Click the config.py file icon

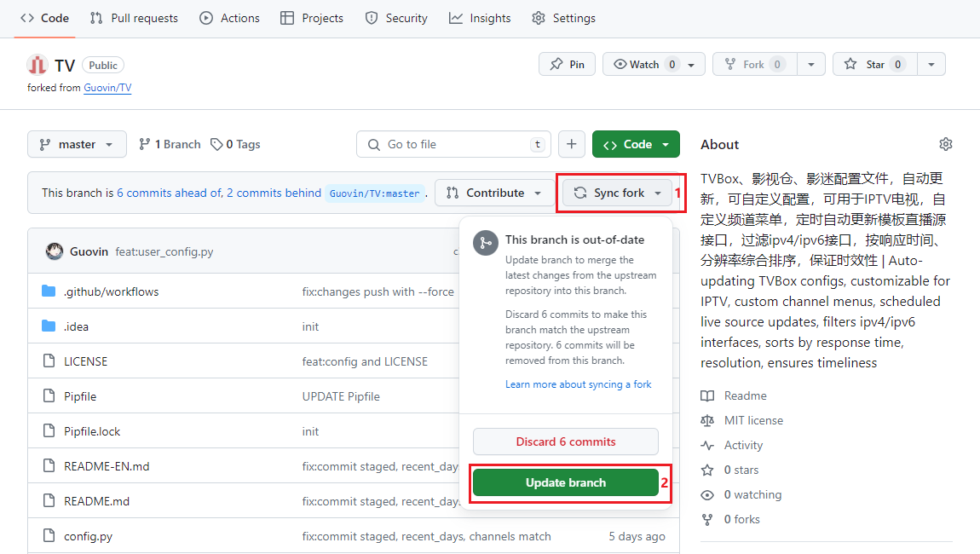point(49,536)
